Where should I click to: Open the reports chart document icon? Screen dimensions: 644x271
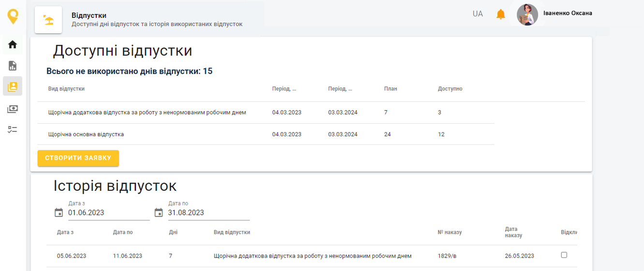pyautogui.click(x=13, y=66)
